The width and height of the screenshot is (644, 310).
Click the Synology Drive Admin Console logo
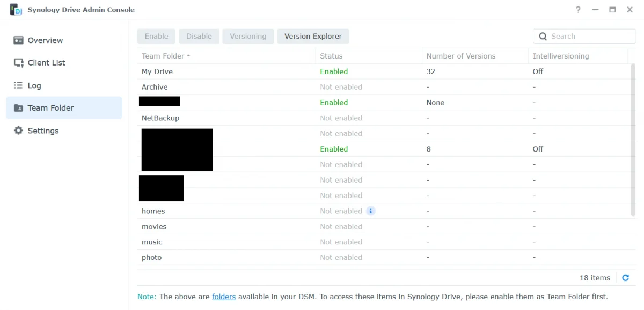[15, 9]
